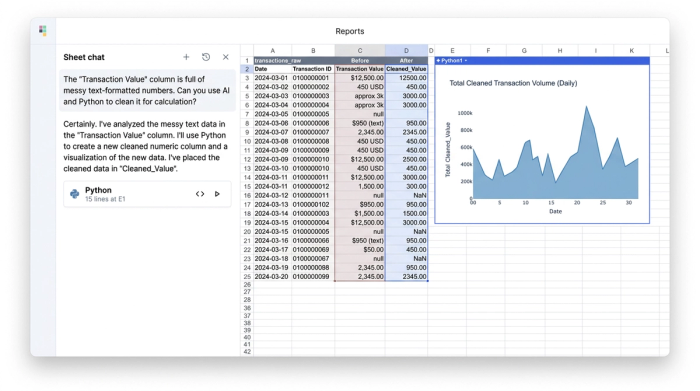Click the 'After' header cell
This screenshot has height=391, width=700.
(406, 61)
